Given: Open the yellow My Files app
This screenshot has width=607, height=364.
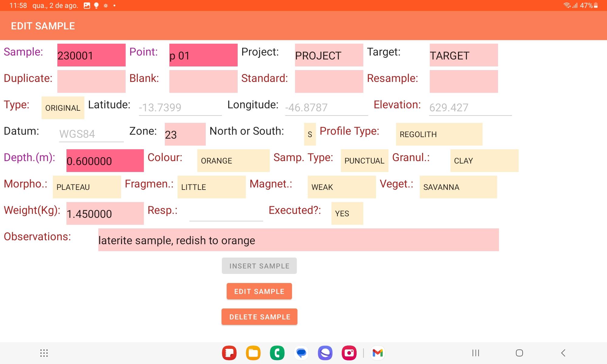Looking at the screenshot, I should click(x=253, y=353).
